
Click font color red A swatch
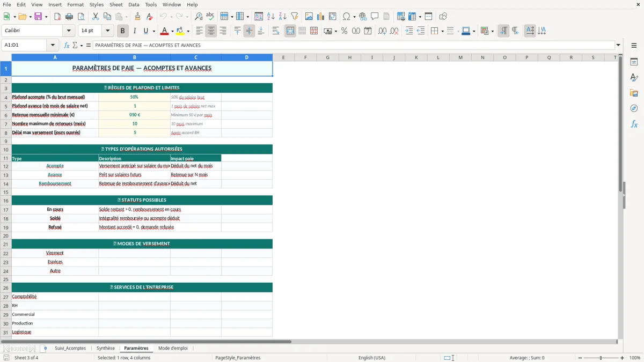click(x=164, y=31)
